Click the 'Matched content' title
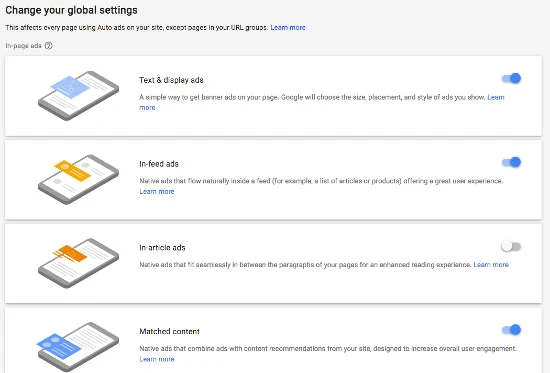The image size is (550, 373). tap(169, 331)
